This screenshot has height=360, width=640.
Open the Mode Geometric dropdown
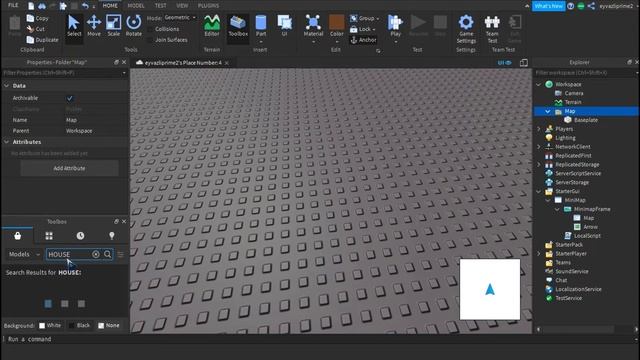[x=180, y=18]
